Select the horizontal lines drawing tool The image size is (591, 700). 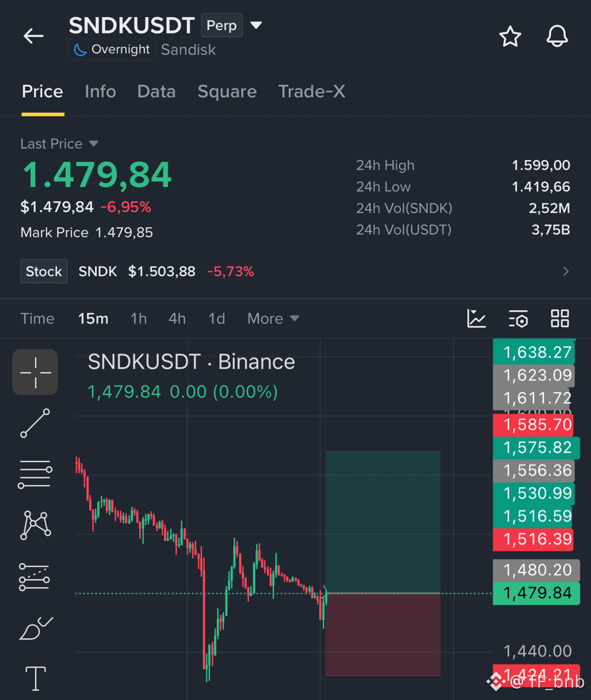[x=35, y=474]
